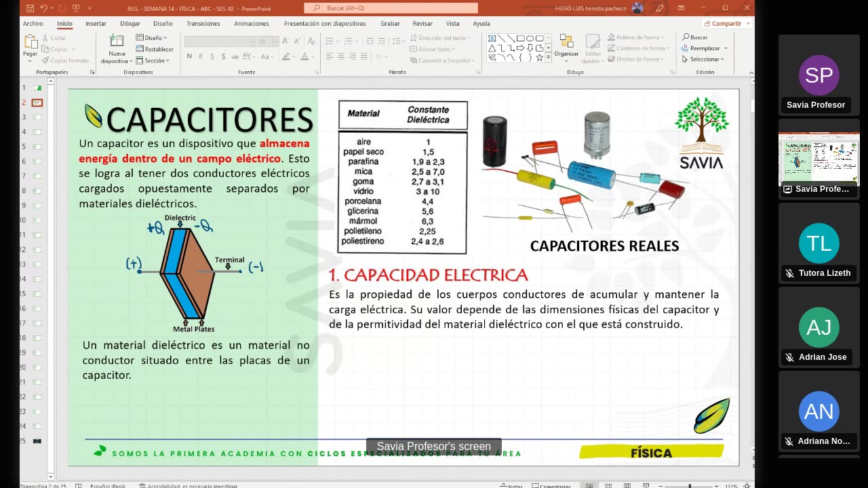Click the accessibility status in status bar

click(188, 485)
